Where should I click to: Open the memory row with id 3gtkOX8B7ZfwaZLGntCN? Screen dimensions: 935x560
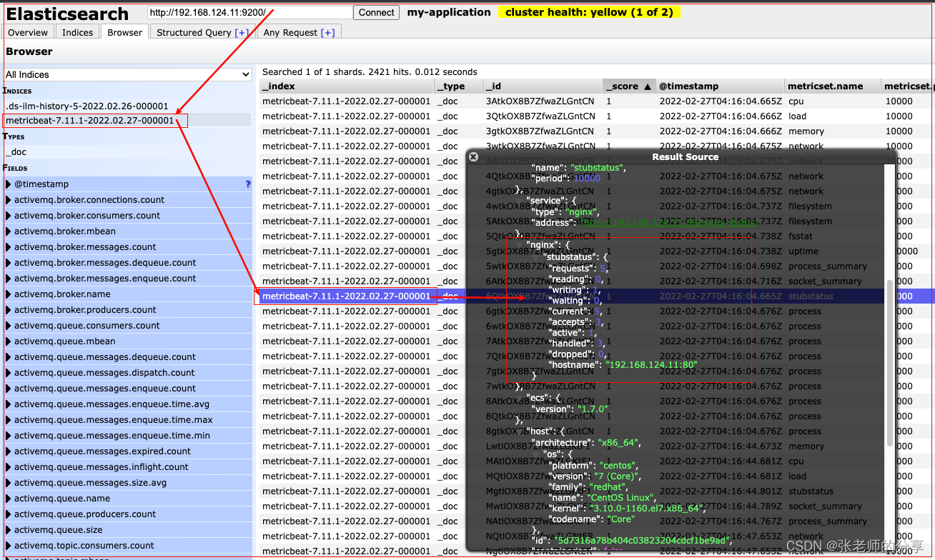tap(597, 131)
